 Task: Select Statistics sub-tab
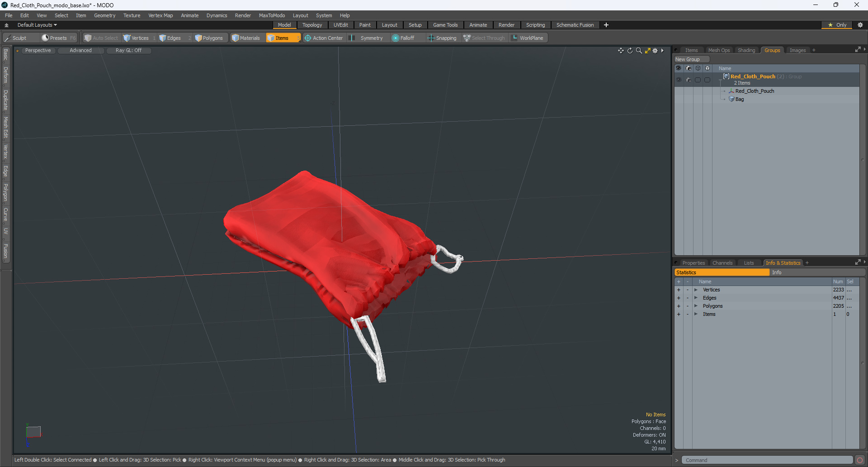(722, 272)
